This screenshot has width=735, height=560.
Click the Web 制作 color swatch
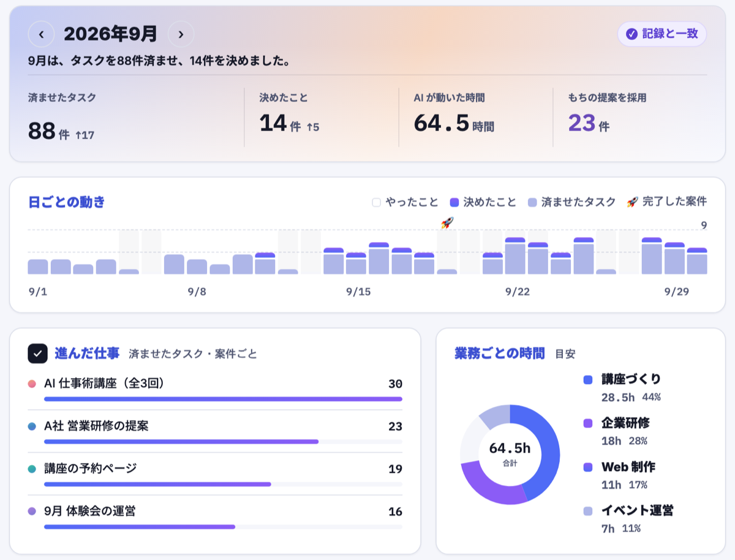click(x=588, y=467)
